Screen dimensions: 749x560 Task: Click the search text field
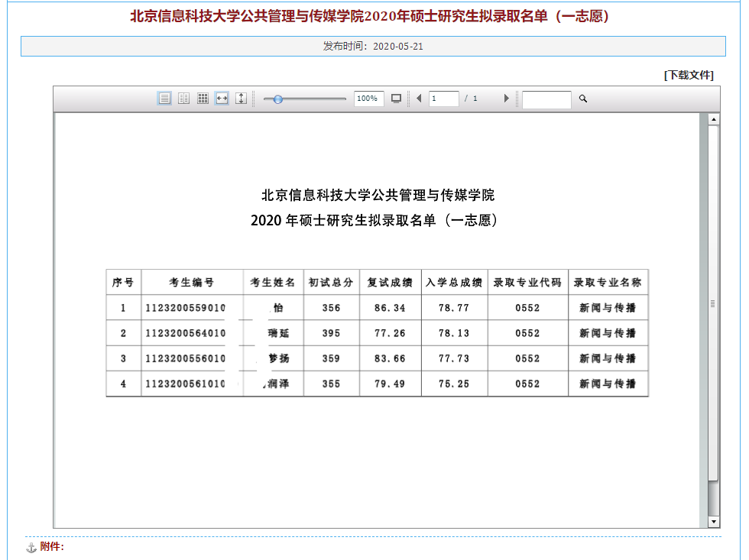point(546,99)
